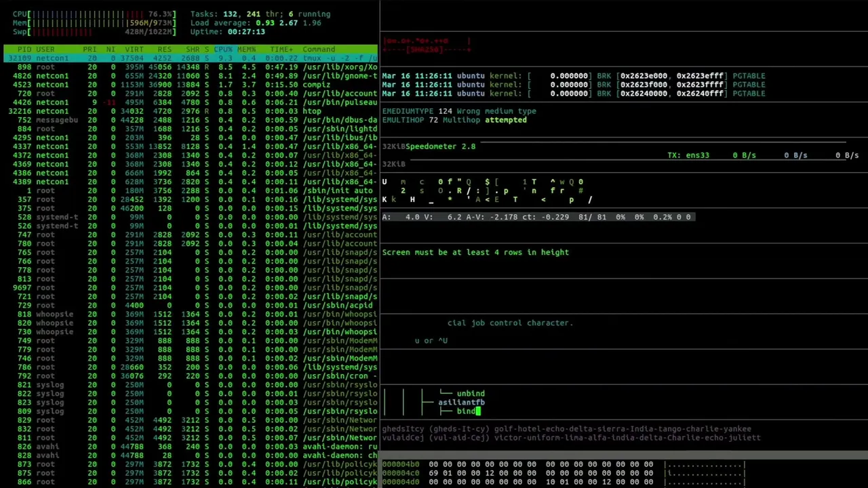This screenshot has height=488, width=868.
Task: Click the CPU usage meter bar at 76.3%
Action: click(94, 14)
